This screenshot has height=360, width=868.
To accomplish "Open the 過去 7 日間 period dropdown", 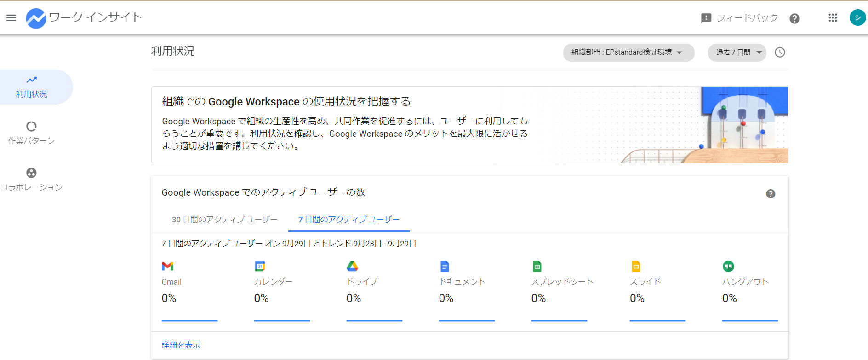I will (x=737, y=52).
